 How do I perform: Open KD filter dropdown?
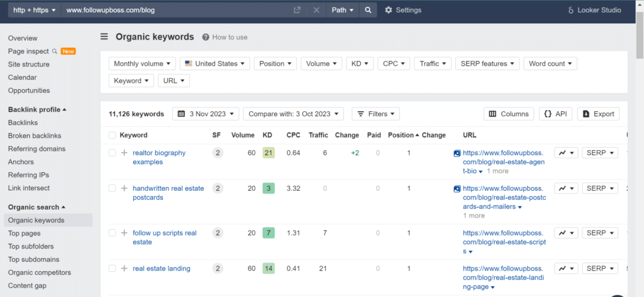point(360,63)
